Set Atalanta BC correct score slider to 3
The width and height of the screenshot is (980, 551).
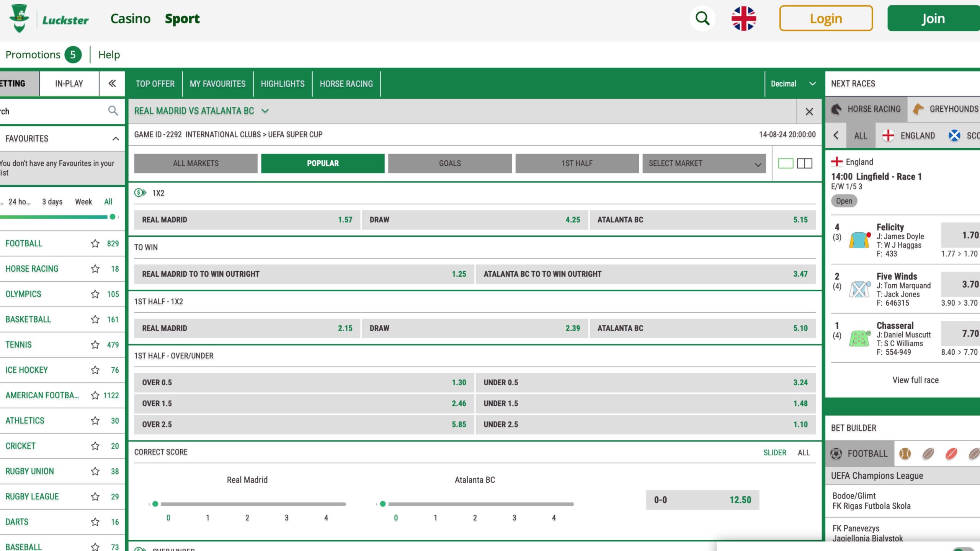(514, 518)
